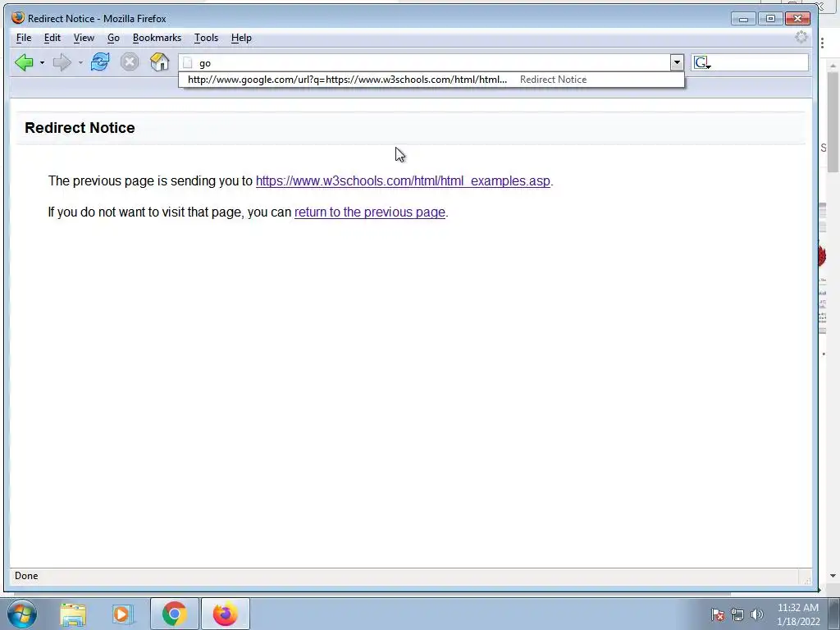Screen dimensions: 840x630
Task: Open the Forward history dropdown arrow
Action: coord(80,62)
